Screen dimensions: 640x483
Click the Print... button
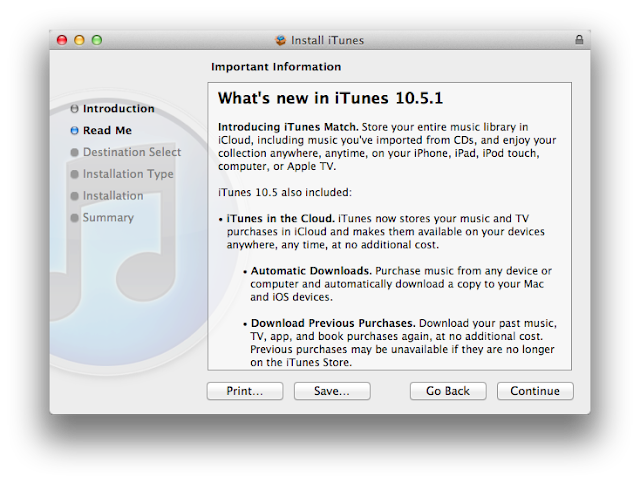click(x=245, y=391)
